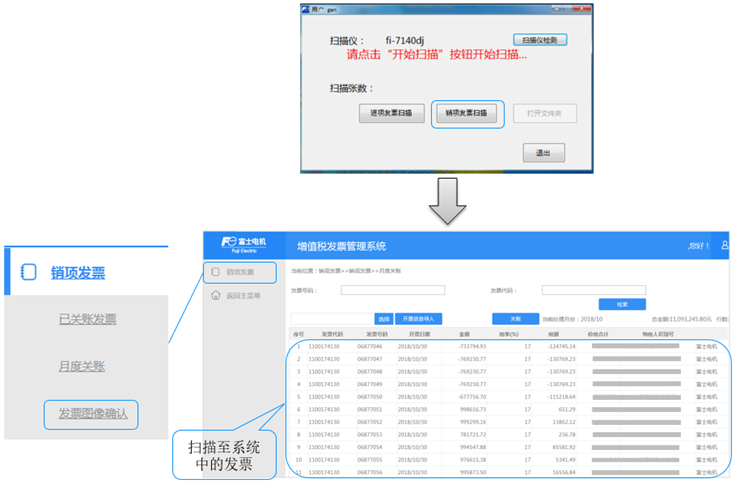Click the 开票信息导入 button
This screenshot has height=483, width=735.
419,319
